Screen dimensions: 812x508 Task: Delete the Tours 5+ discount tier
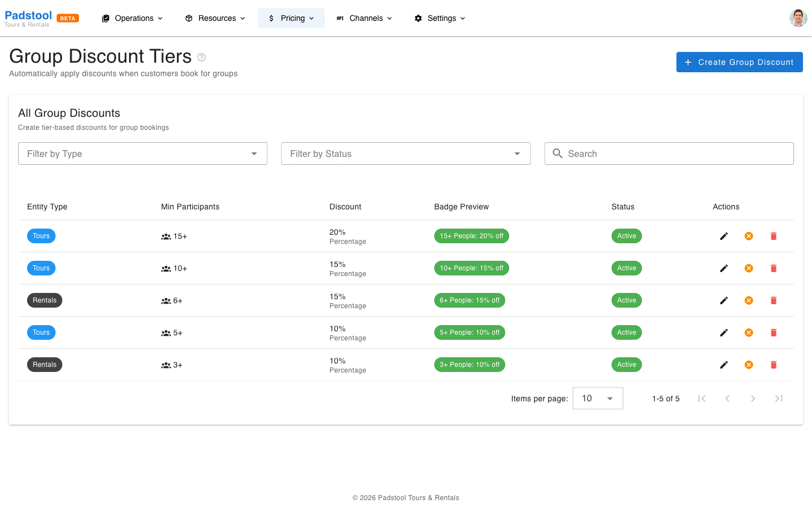(774, 332)
